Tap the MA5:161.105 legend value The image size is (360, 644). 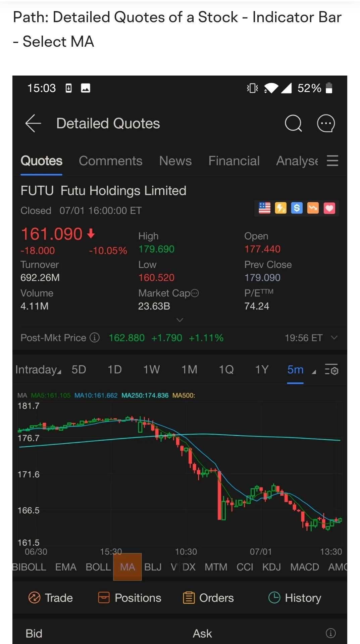pos(51,395)
